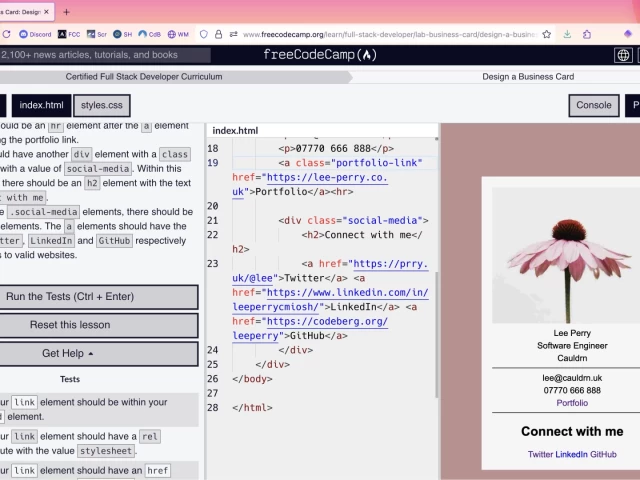Reload the current page
The width and height of the screenshot is (640, 480).
point(7,34)
